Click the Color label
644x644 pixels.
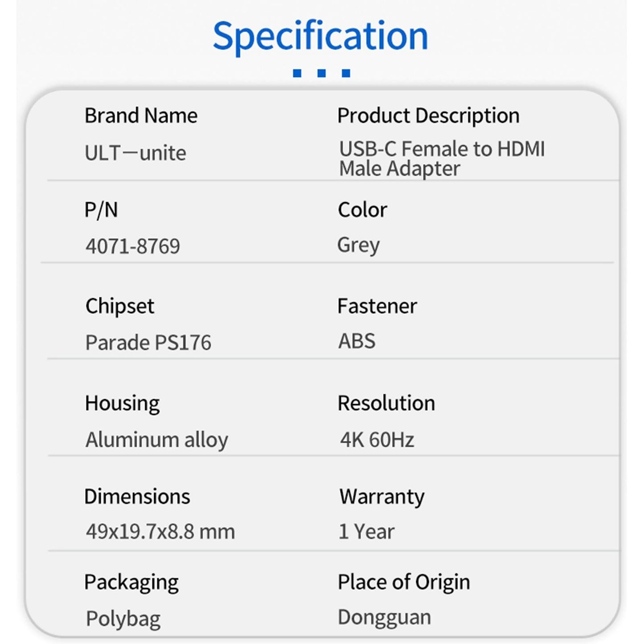point(362,209)
